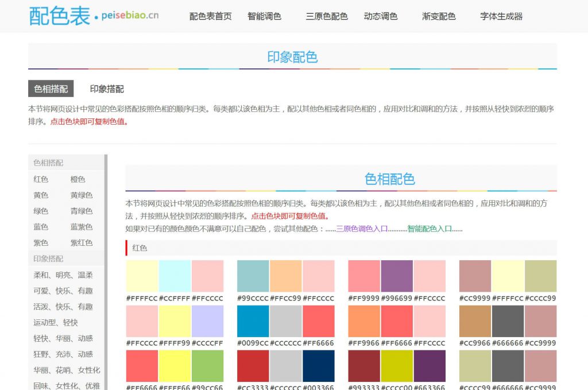Open the 三原色配色 navigation item

327,17
